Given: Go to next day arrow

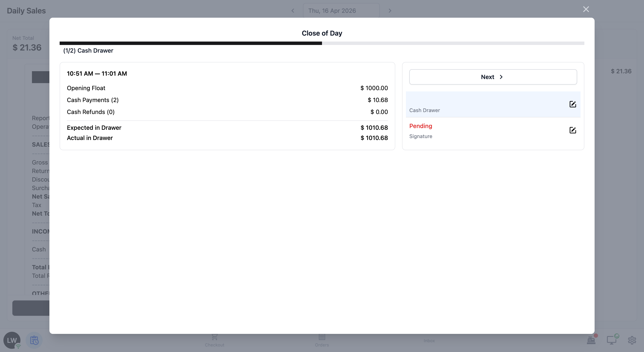Looking at the screenshot, I should (390, 11).
